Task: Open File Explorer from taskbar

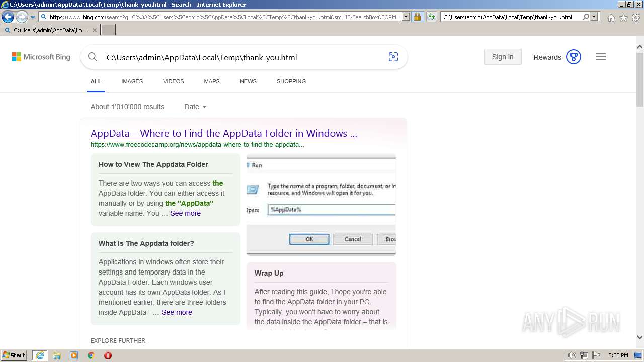Action: point(57,355)
